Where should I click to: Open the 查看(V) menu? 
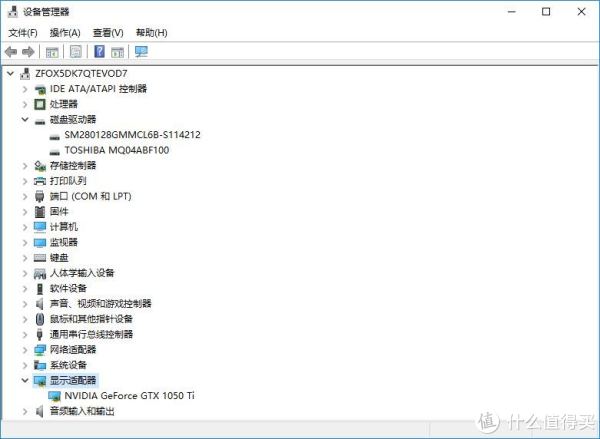tap(108, 33)
